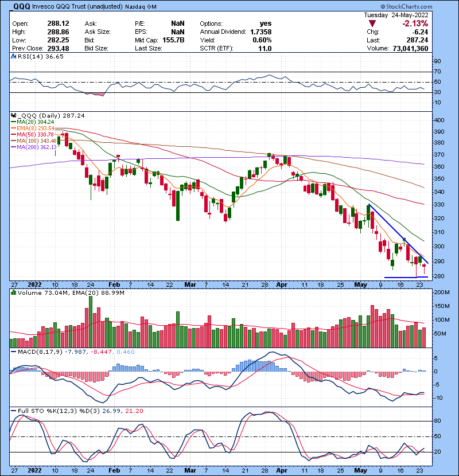Click the 90 label on RSI axis
The height and width of the screenshot is (476, 459).
[437, 61]
